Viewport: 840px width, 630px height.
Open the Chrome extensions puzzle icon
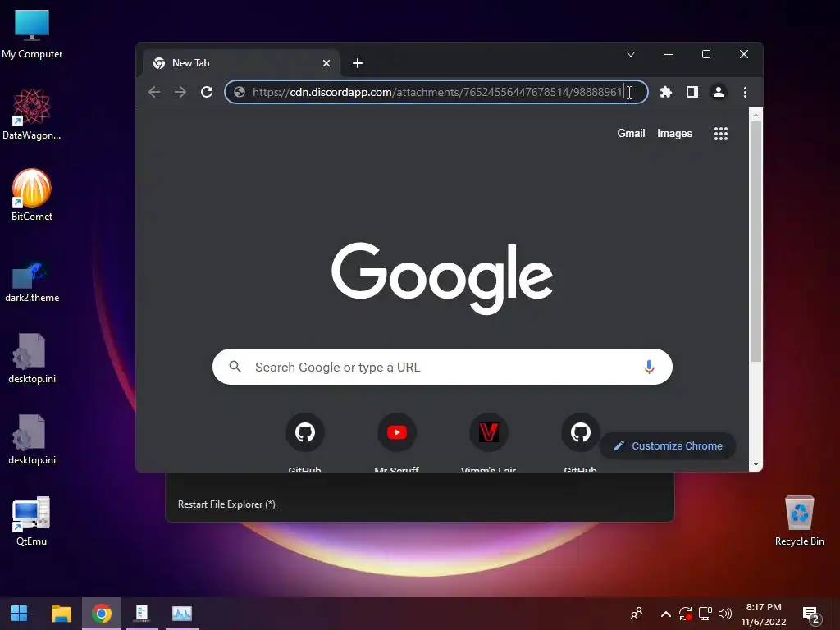[666, 92]
